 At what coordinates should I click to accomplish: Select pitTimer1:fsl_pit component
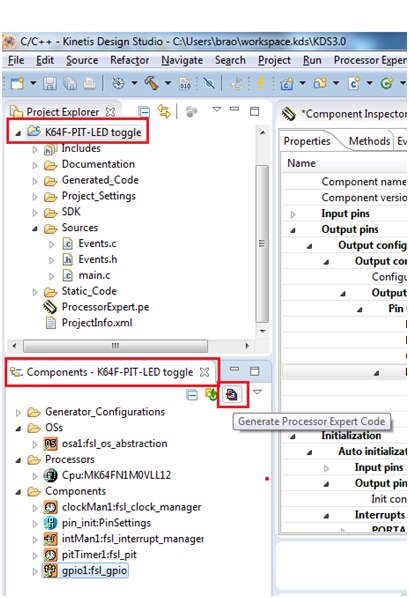[99, 555]
